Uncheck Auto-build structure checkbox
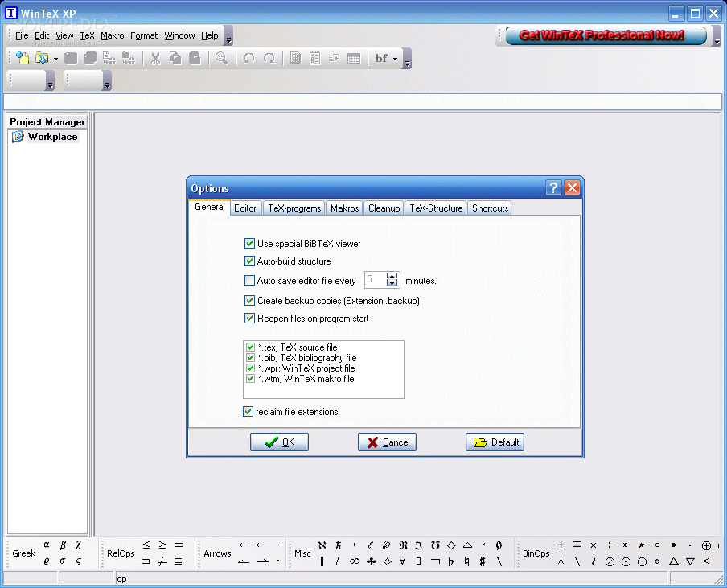Viewport: 727px width, 588px height. pos(249,261)
